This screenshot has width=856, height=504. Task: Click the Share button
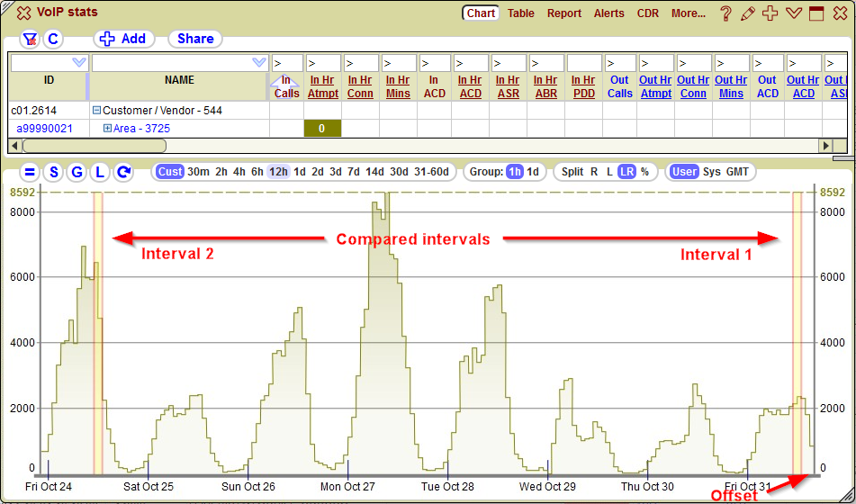(195, 39)
